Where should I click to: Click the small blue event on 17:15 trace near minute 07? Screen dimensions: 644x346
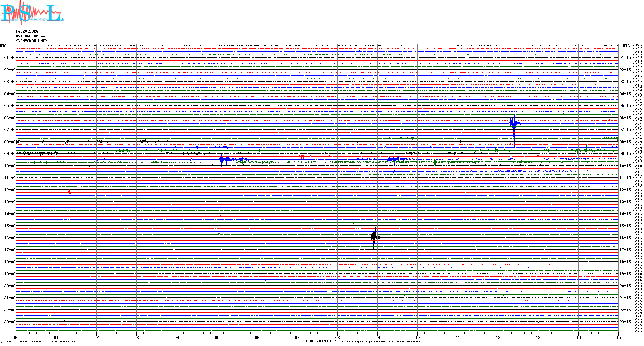(x=296, y=255)
